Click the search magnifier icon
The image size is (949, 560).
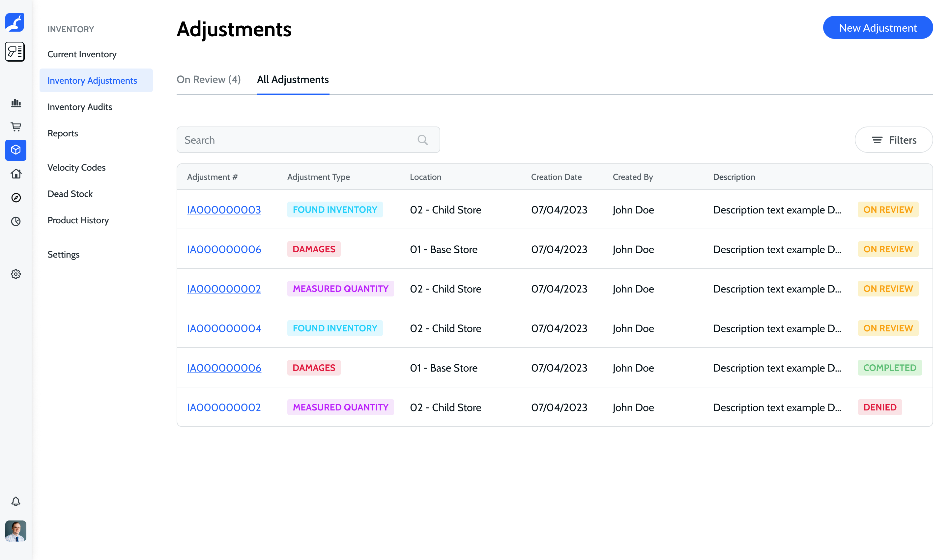coord(422,140)
